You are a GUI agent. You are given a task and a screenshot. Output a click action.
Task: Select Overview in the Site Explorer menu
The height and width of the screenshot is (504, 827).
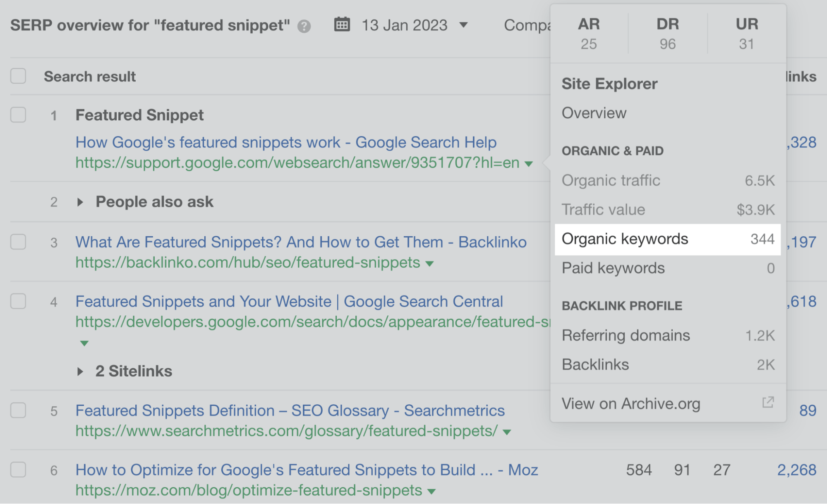pos(594,113)
